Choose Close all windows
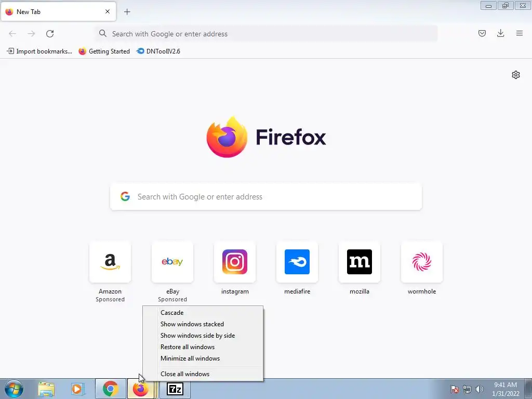The image size is (532, 399). click(x=203, y=374)
